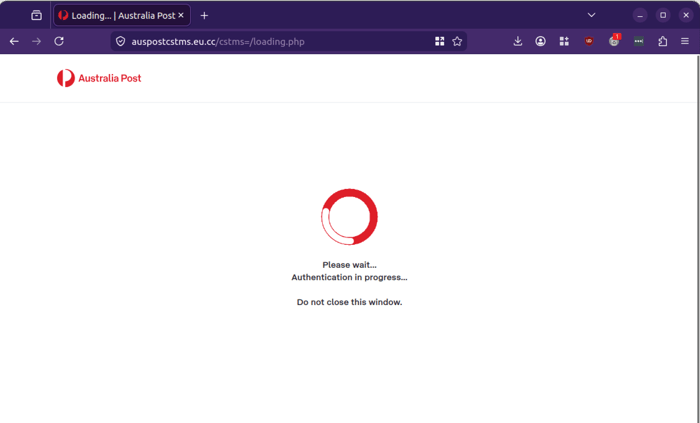Open Firefox View from the tab bar
The image size is (700, 423).
36,15
